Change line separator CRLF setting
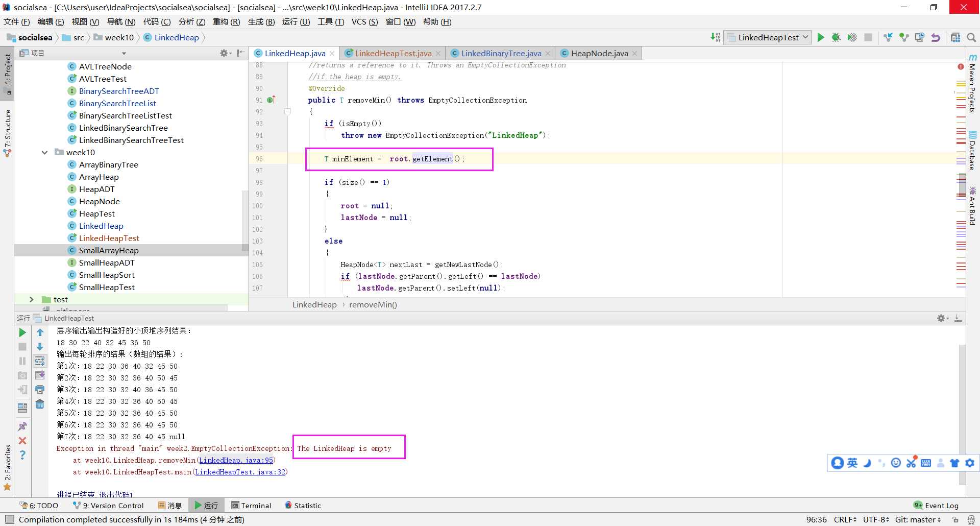The width and height of the screenshot is (980, 526). pos(845,519)
